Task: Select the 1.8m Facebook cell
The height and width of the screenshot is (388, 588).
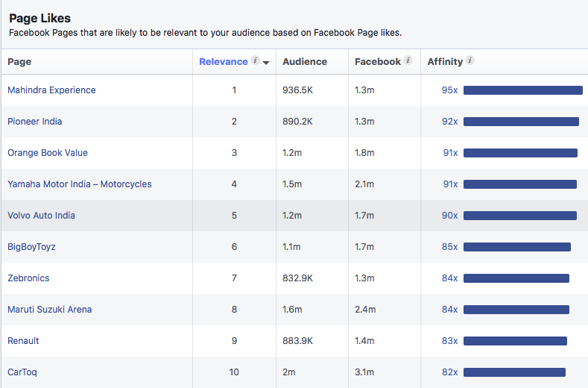Action: coord(364,153)
